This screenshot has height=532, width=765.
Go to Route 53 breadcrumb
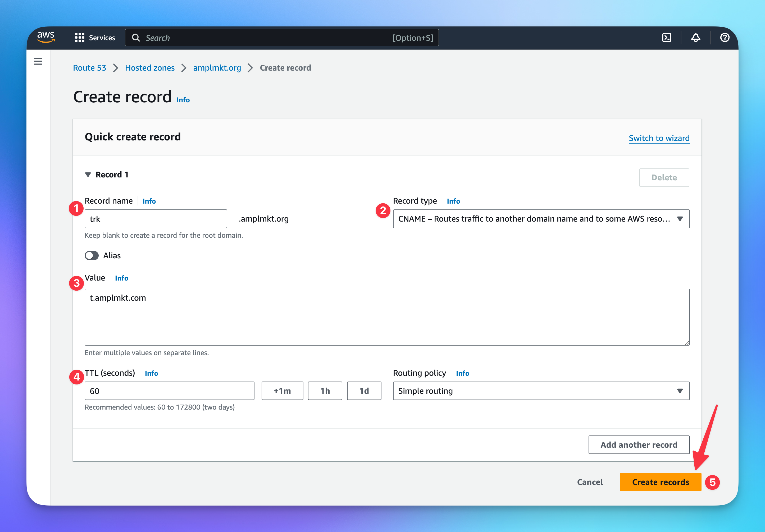[x=89, y=68]
